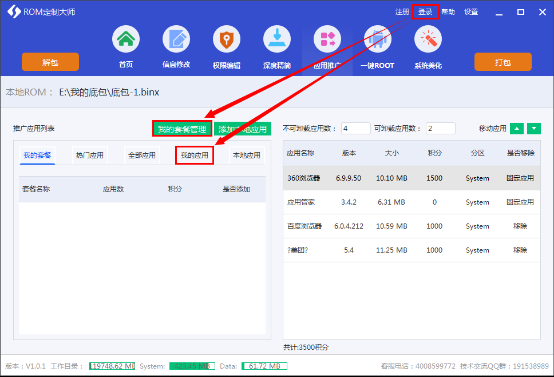This screenshot has height=377, width=554.
Task: Click 移除 for ?美团? row
Action: [x=520, y=250]
